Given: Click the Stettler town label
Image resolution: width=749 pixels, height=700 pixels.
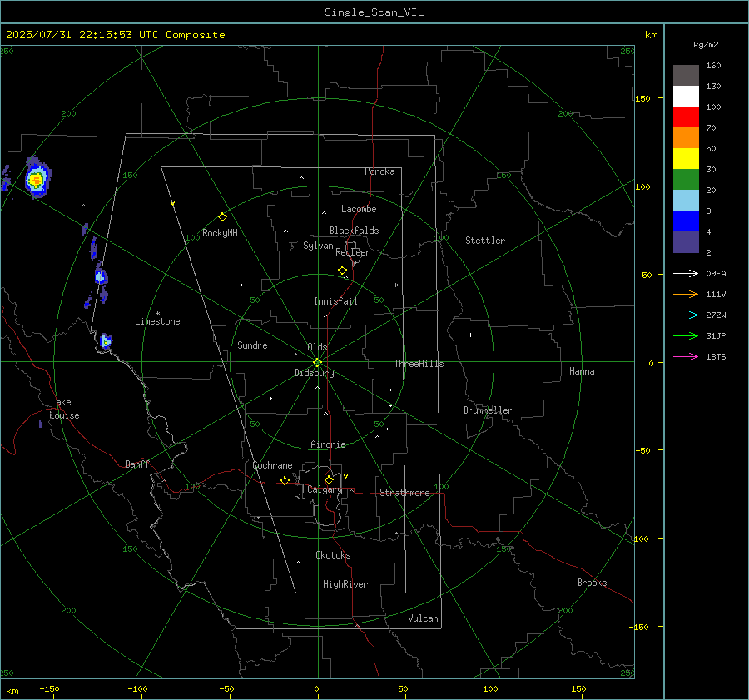Looking at the screenshot, I should (485, 241).
